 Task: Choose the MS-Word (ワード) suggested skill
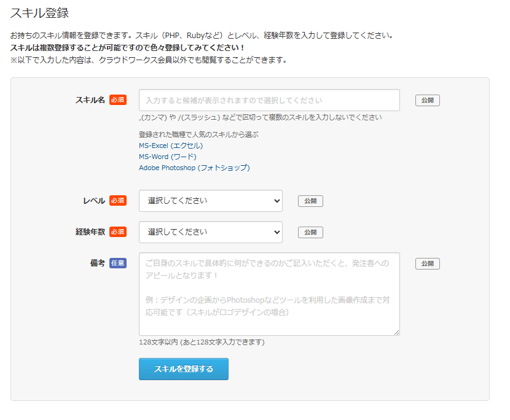click(x=168, y=157)
